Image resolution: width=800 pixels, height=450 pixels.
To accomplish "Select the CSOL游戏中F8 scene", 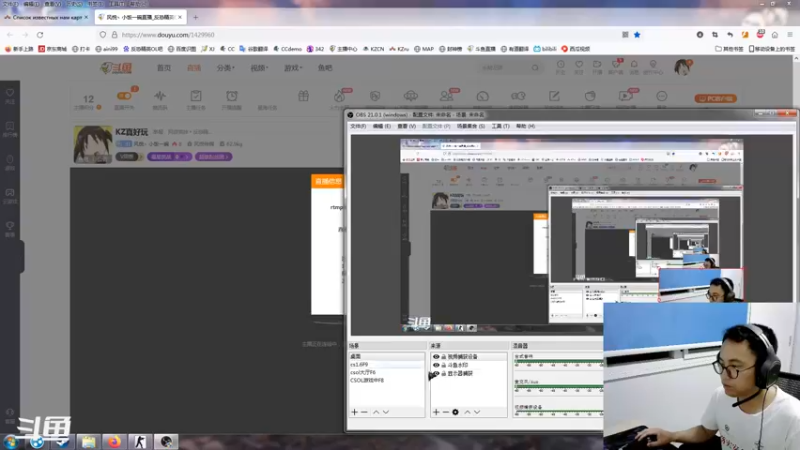I will (387, 381).
